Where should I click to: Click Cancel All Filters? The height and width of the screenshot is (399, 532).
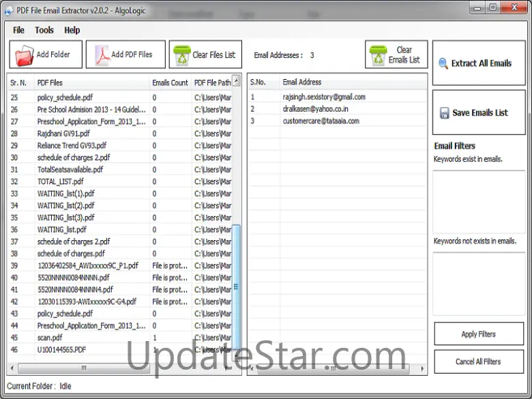point(479,361)
